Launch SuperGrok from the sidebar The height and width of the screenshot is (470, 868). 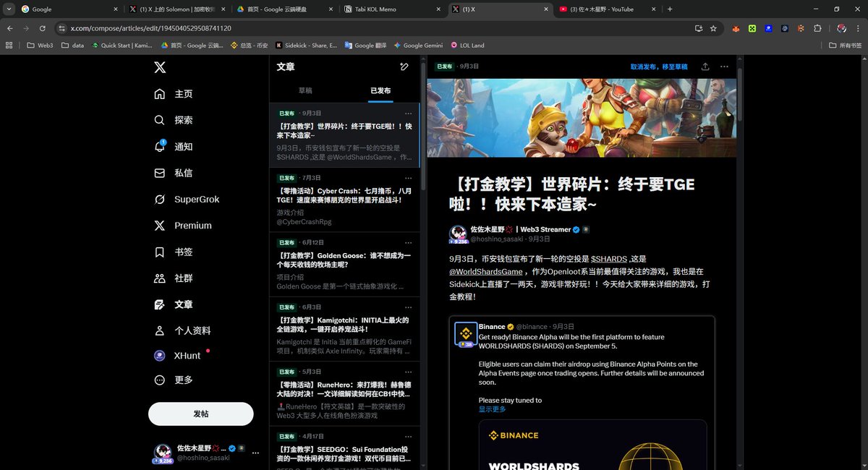click(187, 200)
